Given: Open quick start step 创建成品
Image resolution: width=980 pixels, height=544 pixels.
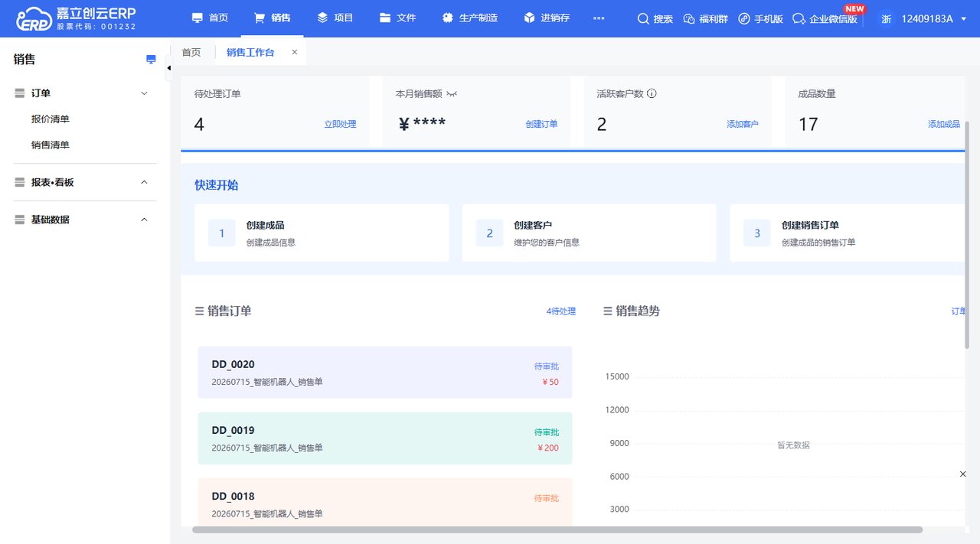Looking at the screenshot, I should (x=322, y=233).
